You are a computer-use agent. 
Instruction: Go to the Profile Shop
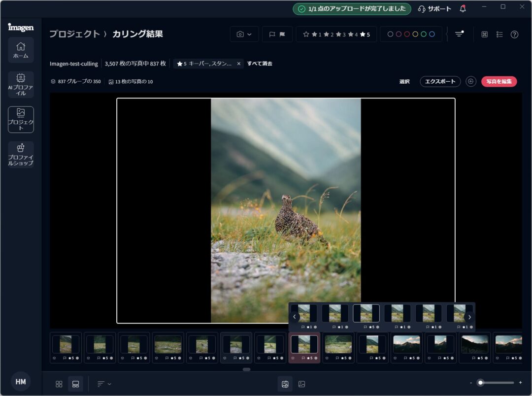tap(21, 154)
